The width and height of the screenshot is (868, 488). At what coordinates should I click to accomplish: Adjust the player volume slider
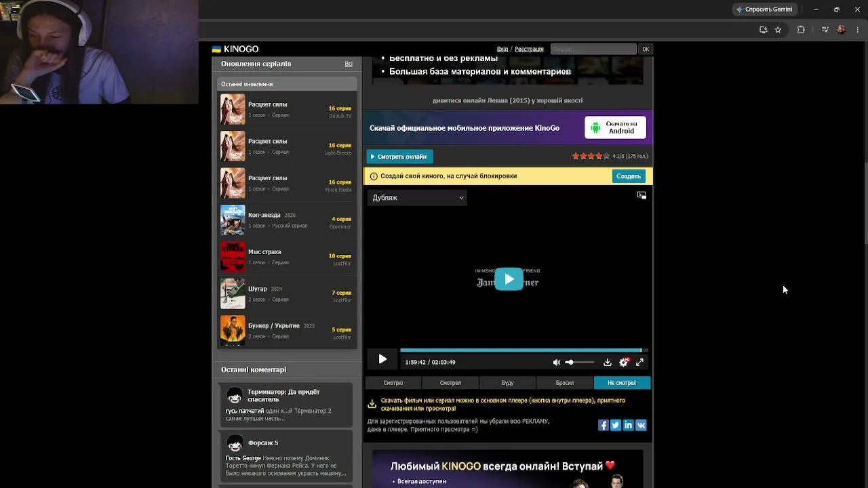(x=580, y=362)
